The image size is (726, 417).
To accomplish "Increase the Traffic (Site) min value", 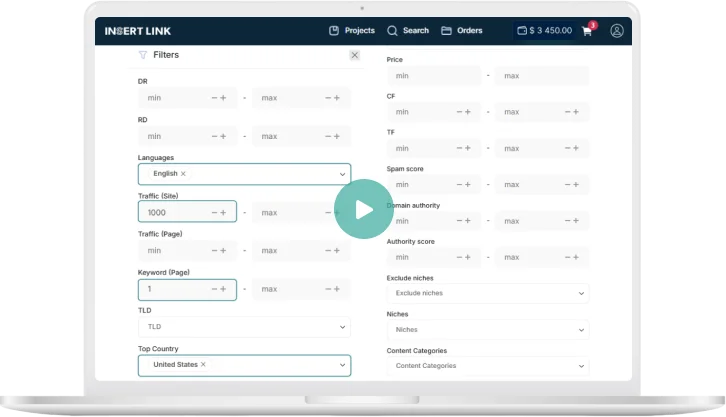I will [x=223, y=213].
